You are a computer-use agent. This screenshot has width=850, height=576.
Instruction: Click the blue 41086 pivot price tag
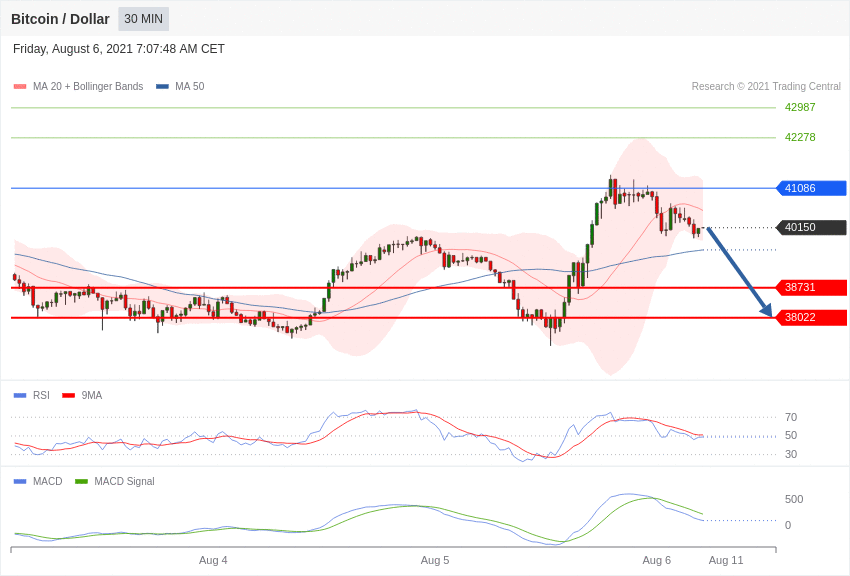pyautogui.click(x=812, y=188)
